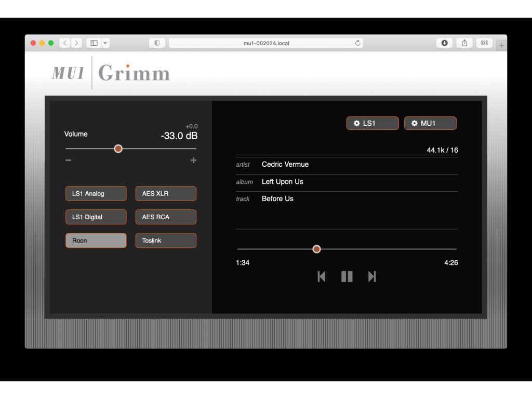The height and width of the screenshot is (399, 532).
Task: Go forward with Safari's forward arrow
Action: (x=76, y=43)
